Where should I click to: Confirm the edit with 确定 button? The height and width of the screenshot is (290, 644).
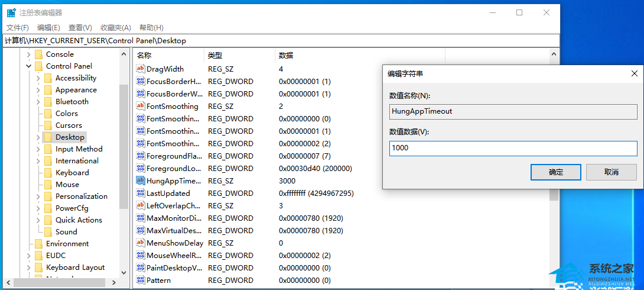556,172
